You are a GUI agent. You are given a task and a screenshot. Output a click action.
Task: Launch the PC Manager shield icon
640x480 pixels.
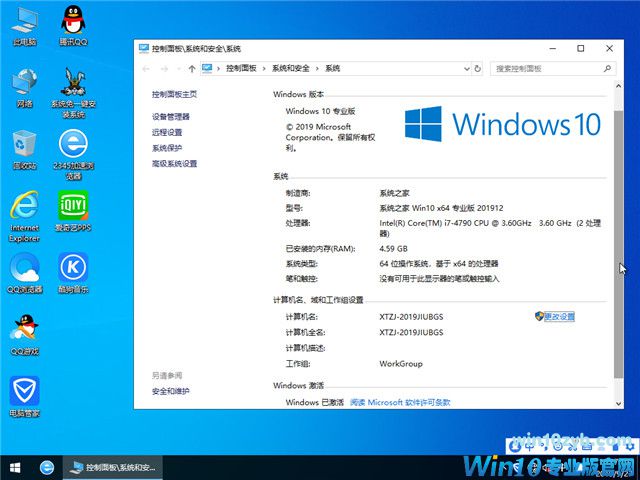point(24,397)
